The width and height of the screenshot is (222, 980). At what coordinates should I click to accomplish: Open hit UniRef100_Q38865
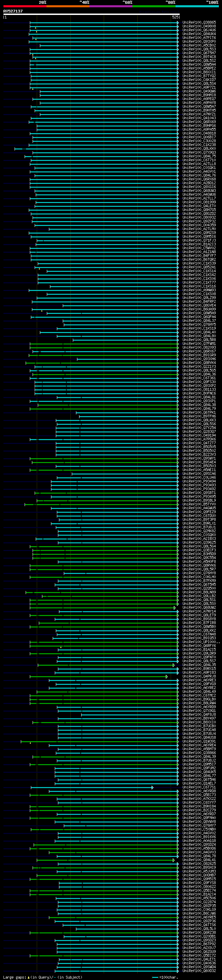[x=199, y=23]
